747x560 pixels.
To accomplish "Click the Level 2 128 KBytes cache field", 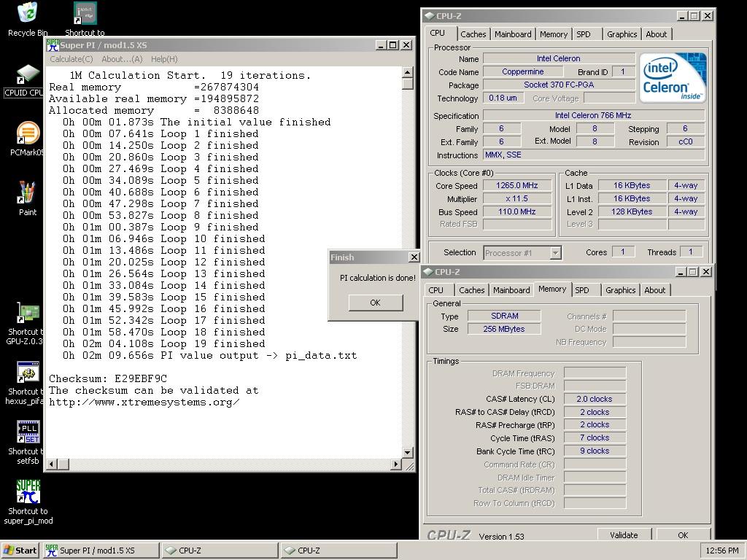I will click(632, 212).
